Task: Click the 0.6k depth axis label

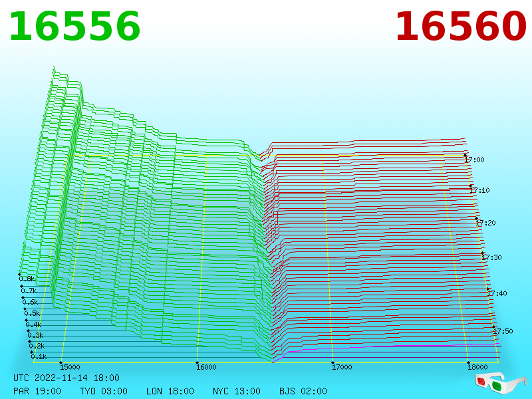Action: [30, 302]
